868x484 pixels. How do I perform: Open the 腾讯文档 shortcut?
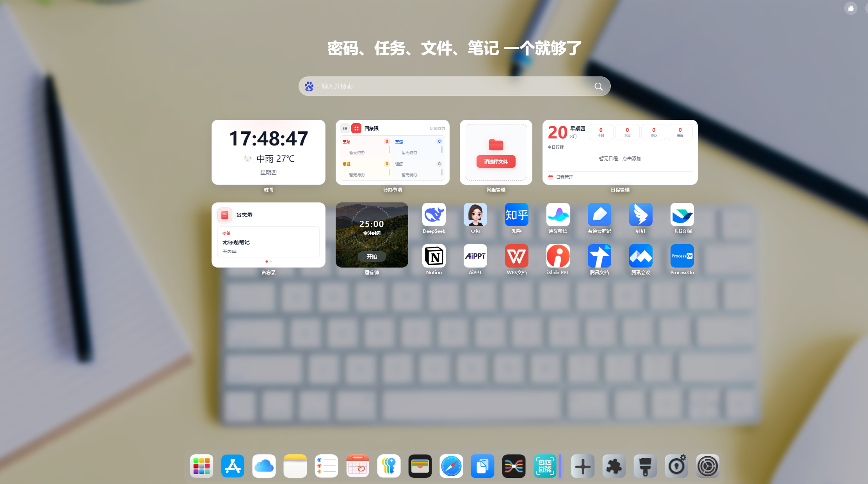point(599,256)
